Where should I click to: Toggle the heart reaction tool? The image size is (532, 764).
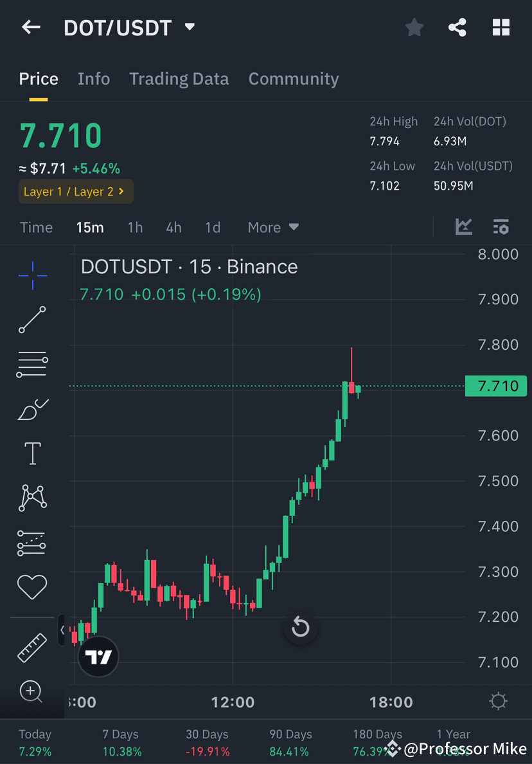(32, 587)
